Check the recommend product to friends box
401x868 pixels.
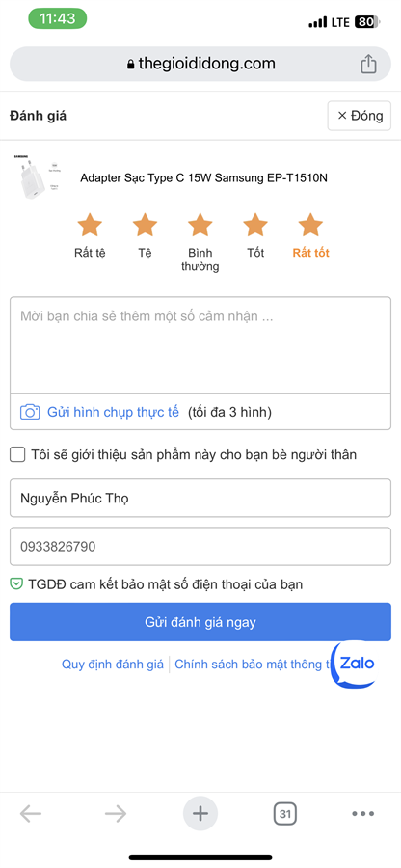click(17, 455)
